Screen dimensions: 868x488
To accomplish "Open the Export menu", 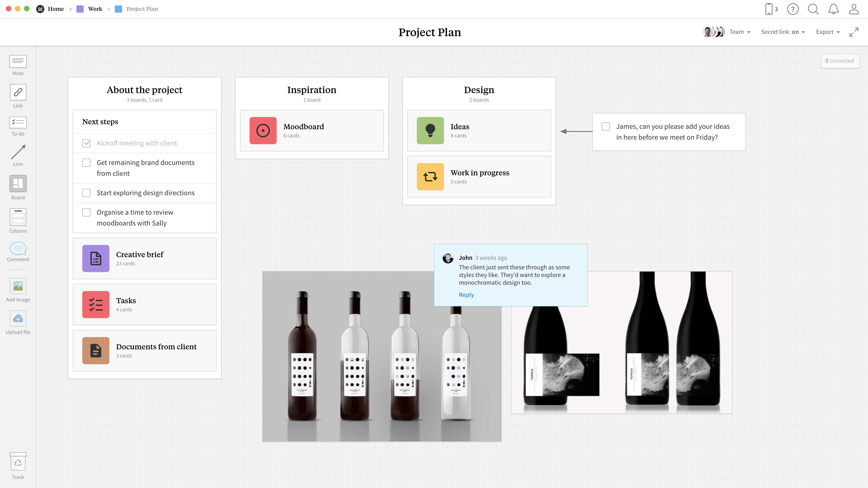I will click(828, 32).
